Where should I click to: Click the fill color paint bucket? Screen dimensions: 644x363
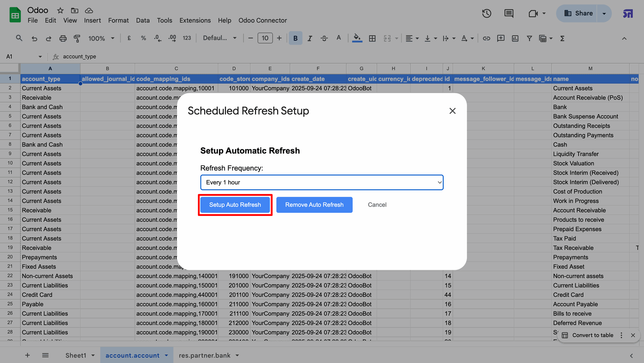[357, 38]
